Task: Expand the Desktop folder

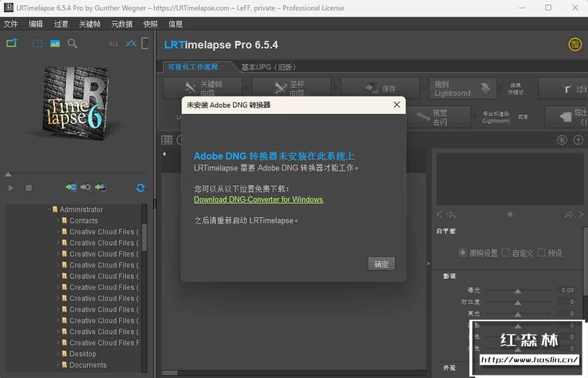Action: [58, 354]
